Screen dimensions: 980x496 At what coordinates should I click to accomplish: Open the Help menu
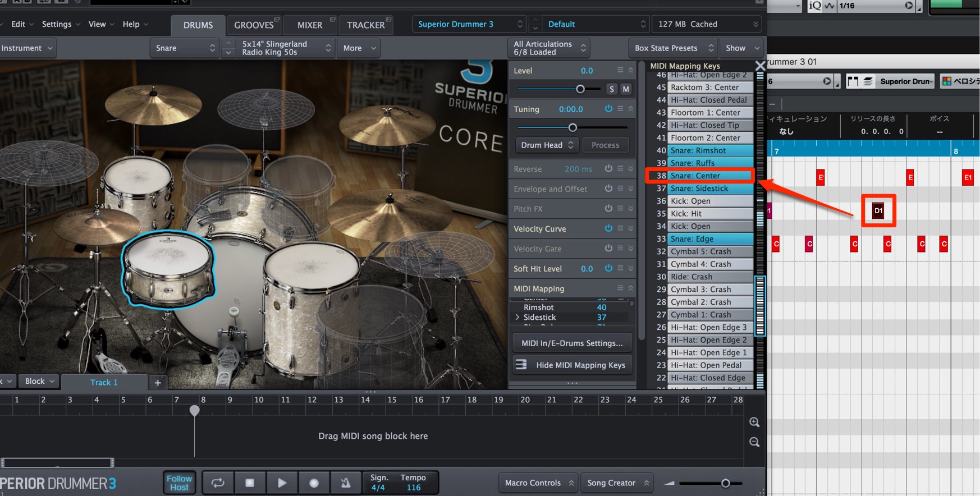(135, 24)
